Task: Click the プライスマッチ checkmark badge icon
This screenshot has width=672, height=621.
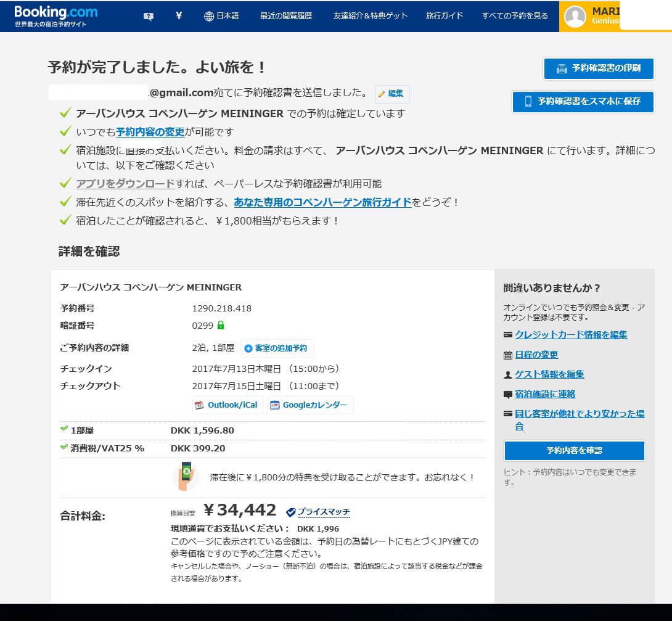Action: [290, 512]
